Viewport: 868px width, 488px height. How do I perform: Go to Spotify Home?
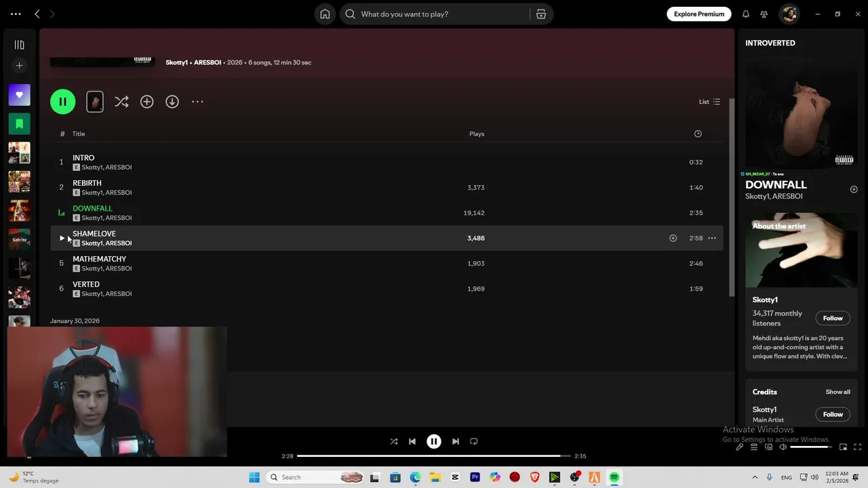(325, 14)
